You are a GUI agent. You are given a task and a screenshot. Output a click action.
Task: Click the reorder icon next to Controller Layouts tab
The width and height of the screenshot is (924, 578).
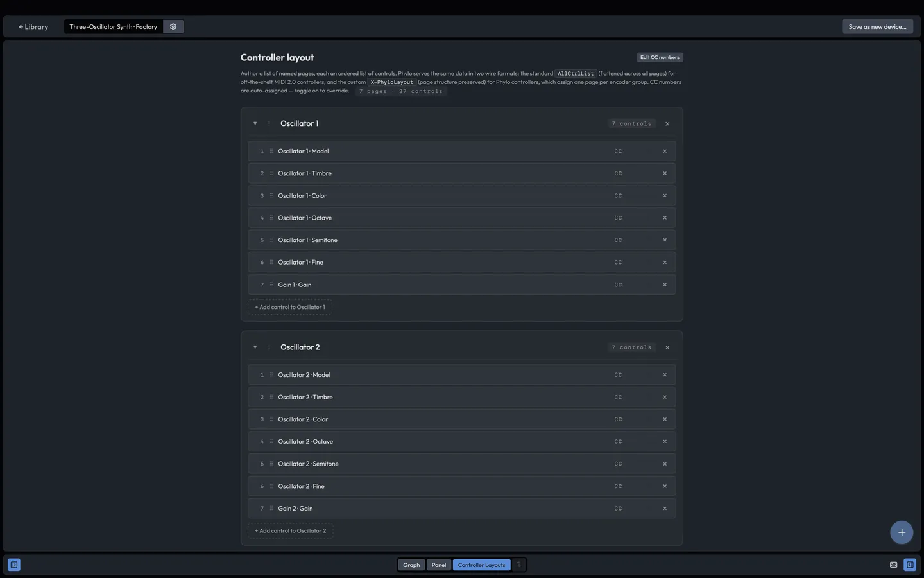(519, 565)
